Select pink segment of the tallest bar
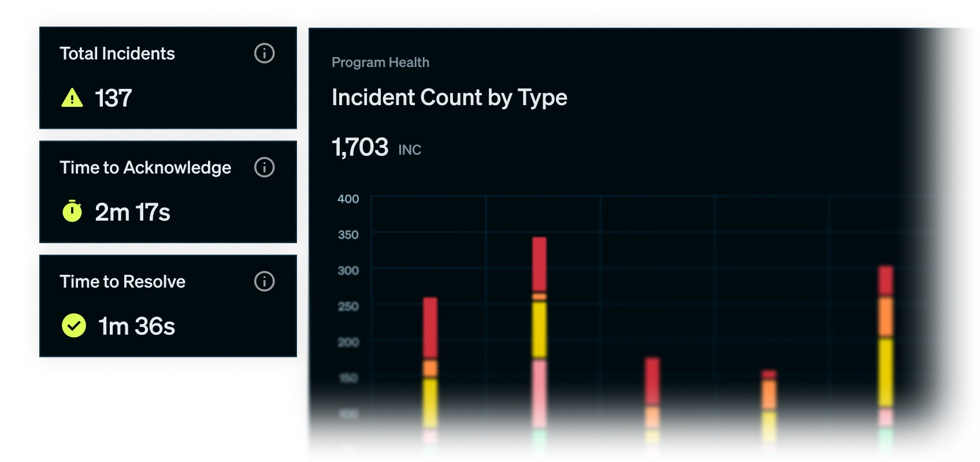 point(539,394)
